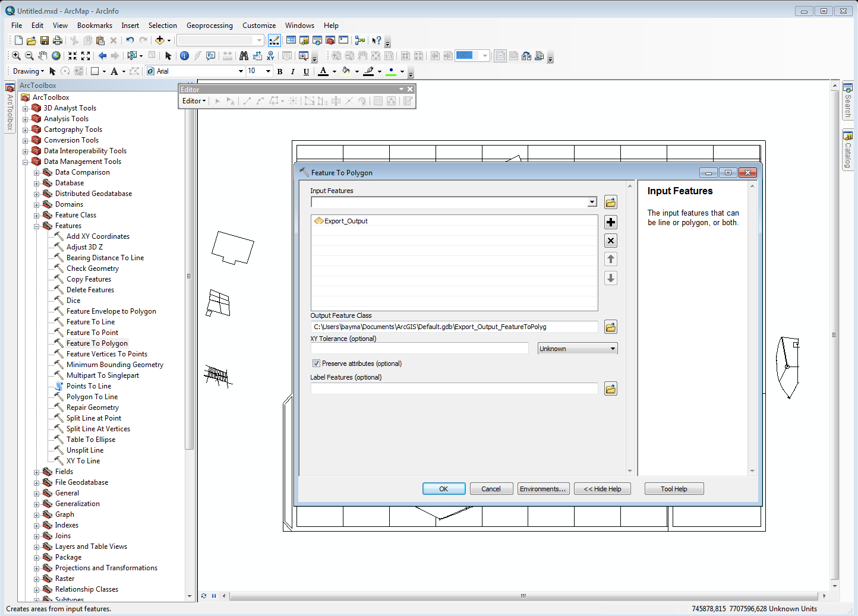Open the Table of Contents window icon
858x616 pixels.
tap(291, 40)
